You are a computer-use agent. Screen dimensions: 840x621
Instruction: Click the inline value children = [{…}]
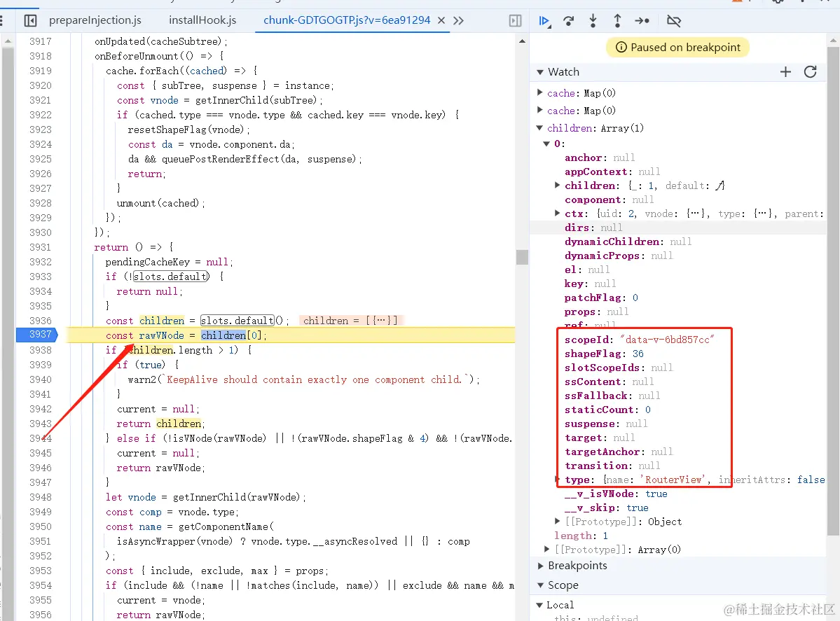pyautogui.click(x=350, y=321)
